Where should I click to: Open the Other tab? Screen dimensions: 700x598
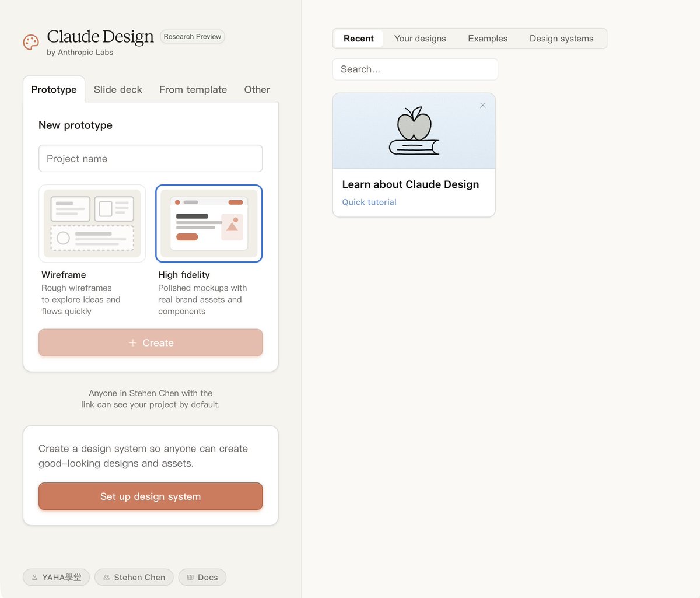[257, 89]
